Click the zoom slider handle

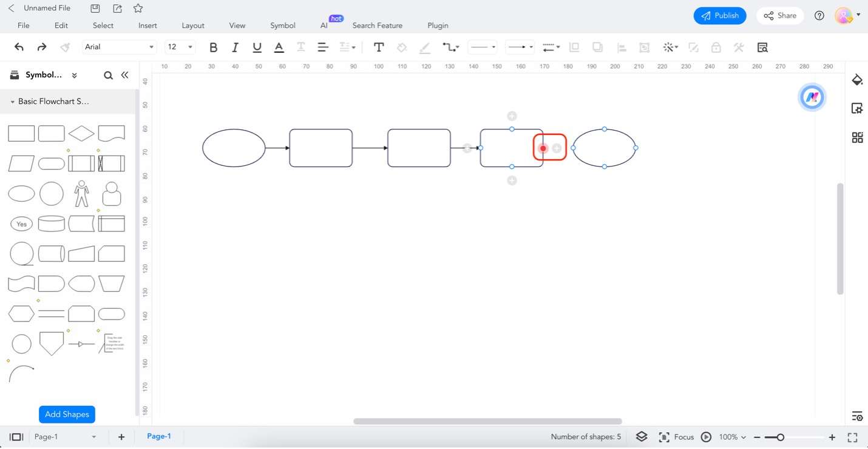pos(781,437)
